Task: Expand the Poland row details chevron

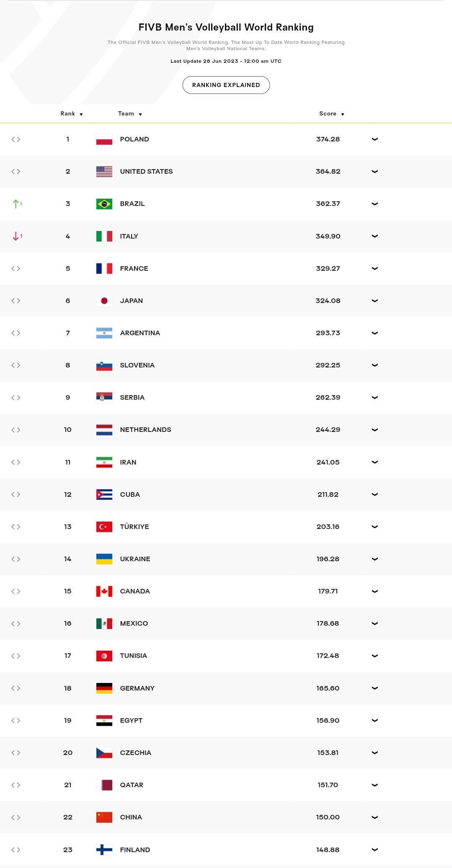Action: click(x=375, y=139)
